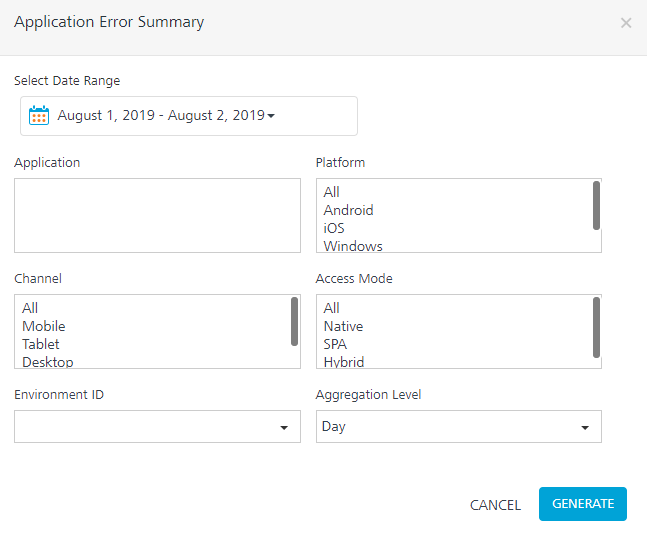
Task: Choose Windows in the Platform list
Action: tap(353, 246)
